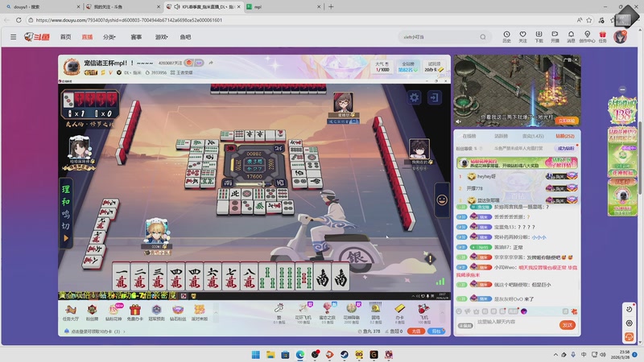Send the 蜜恋之旅 balloon gift
Viewport: 644px width, 362px height.
(x=328, y=313)
